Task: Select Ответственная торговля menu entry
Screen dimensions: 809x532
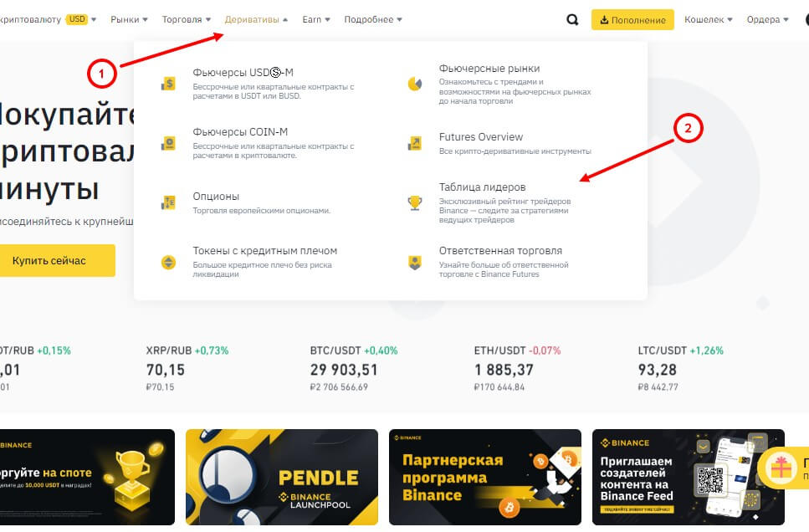Action: coord(500,251)
